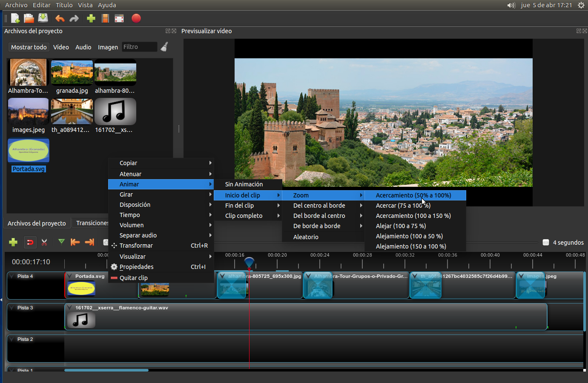The width and height of the screenshot is (588, 383).
Task: Activate the razor scissors tool
Action: coord(44,242)
